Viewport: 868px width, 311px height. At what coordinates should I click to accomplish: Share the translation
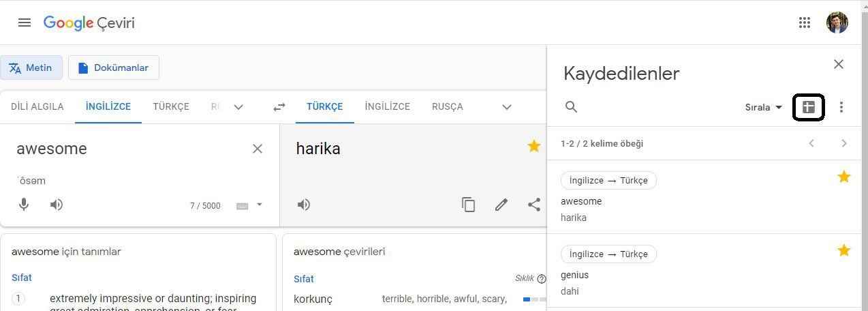[x=534, y=205]
